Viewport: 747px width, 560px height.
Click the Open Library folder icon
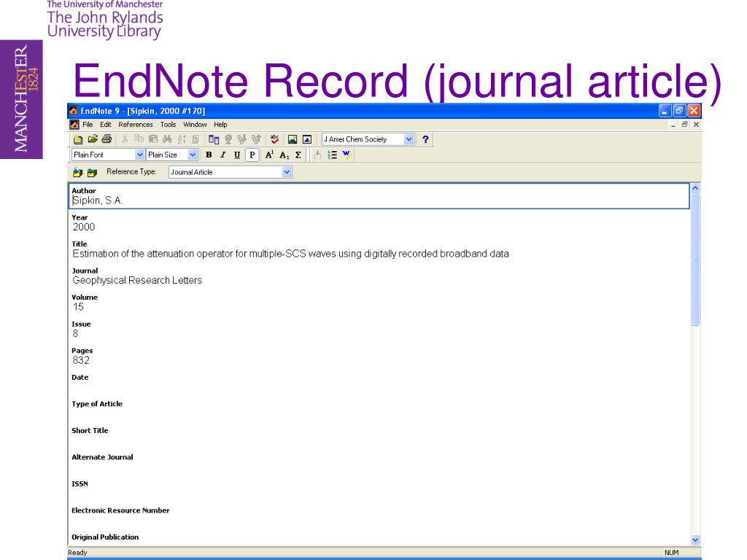click(92, 139)
